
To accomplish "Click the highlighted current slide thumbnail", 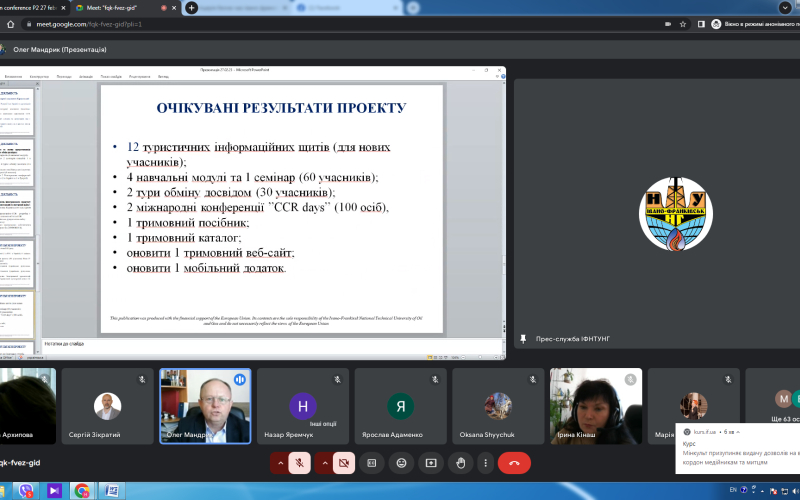I will (x=17, y=315).
